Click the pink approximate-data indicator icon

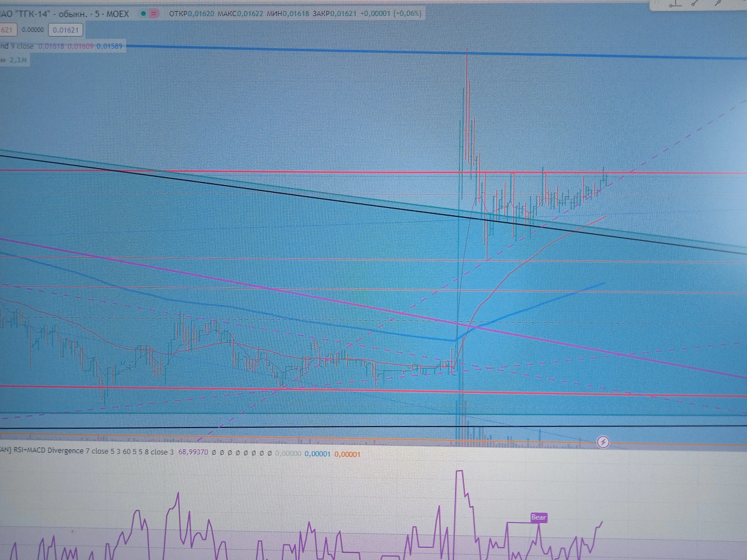click(x=154, y=14)
